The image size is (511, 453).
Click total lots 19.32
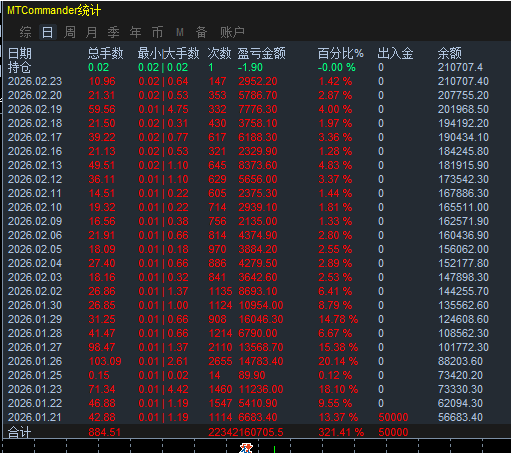pos(102,207)
